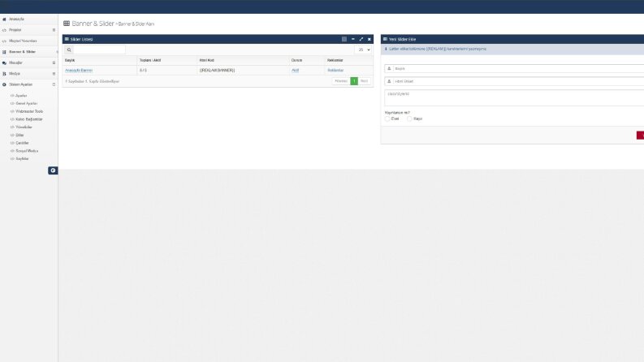Image resolution: width=644 pixels, height=362 pixels.
Task: Open the rows-per-page dropdown showing 25
Action: (x=363, y=50)
